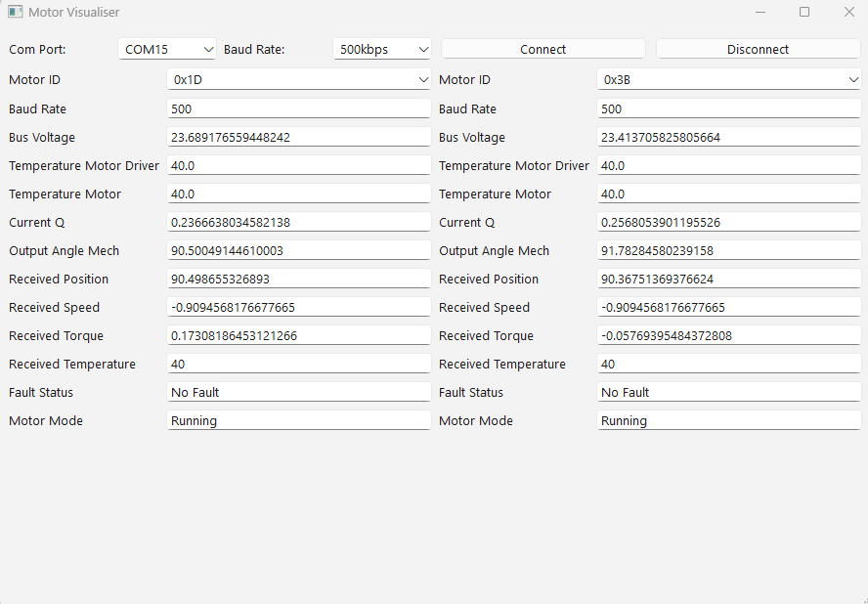Expand the 500kbps Baud Rate dropdown

click(x=382, y=49)
